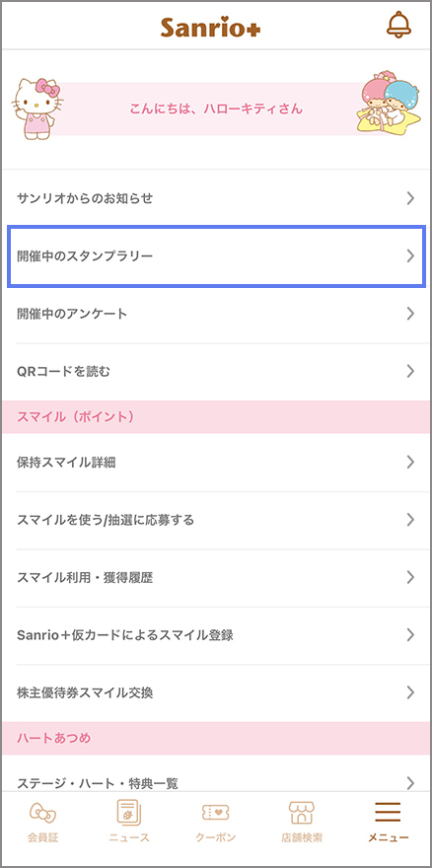Screen dimensions: 432x868
Task: Tap the こんにちは、ハローキティさん greeting banner
Action: point(216,109)
